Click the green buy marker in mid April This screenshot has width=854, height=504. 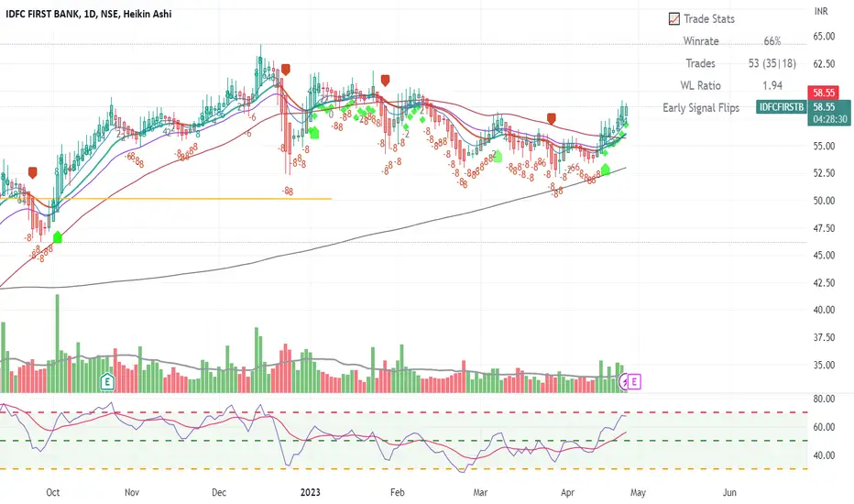coord(605,170)
